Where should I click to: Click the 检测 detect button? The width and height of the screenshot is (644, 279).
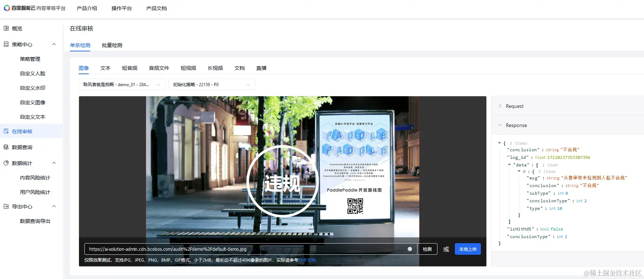tap(427, 249)
